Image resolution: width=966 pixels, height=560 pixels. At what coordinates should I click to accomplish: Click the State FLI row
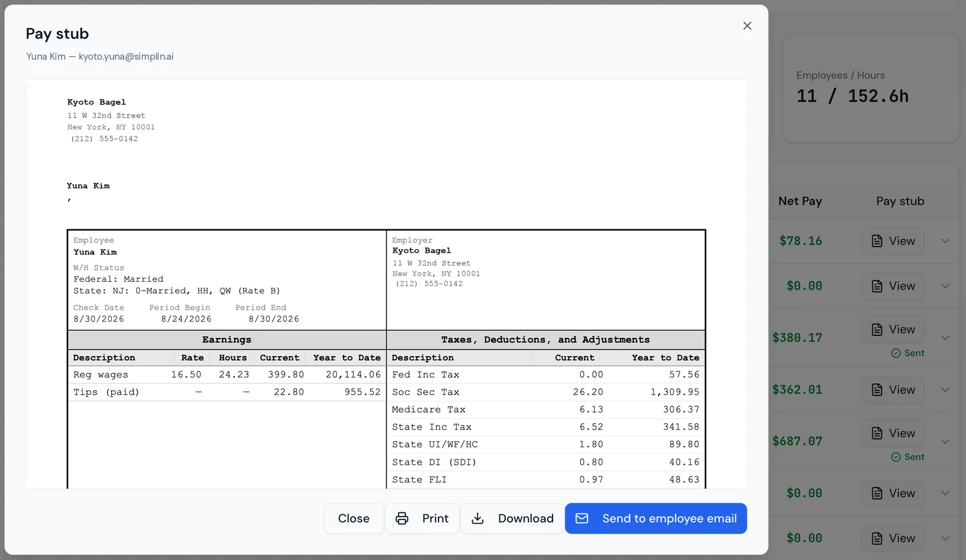[546, 480]
